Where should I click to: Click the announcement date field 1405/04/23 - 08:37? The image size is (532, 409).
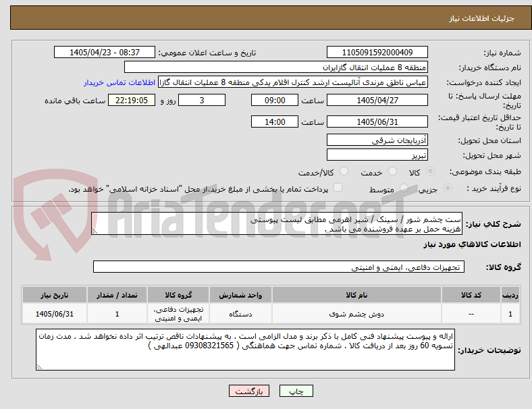pos(105,52)
